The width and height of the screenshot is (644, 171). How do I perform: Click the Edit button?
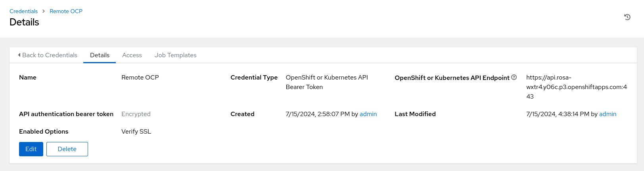click(31, 149)
